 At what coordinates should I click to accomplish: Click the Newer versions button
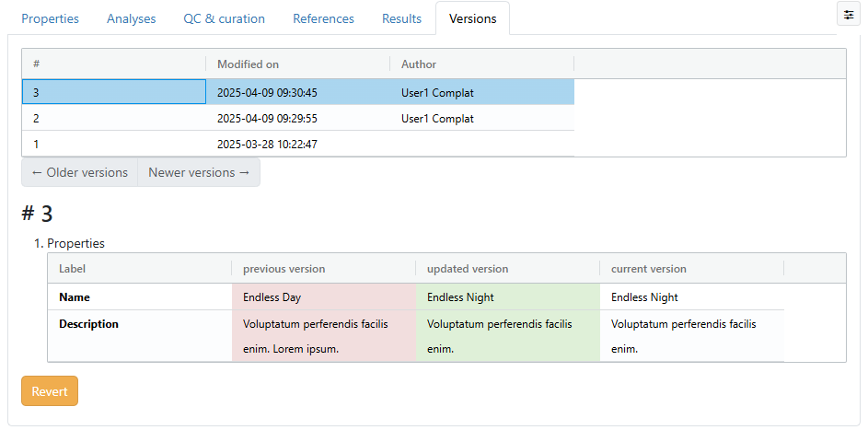pos(199,172)
